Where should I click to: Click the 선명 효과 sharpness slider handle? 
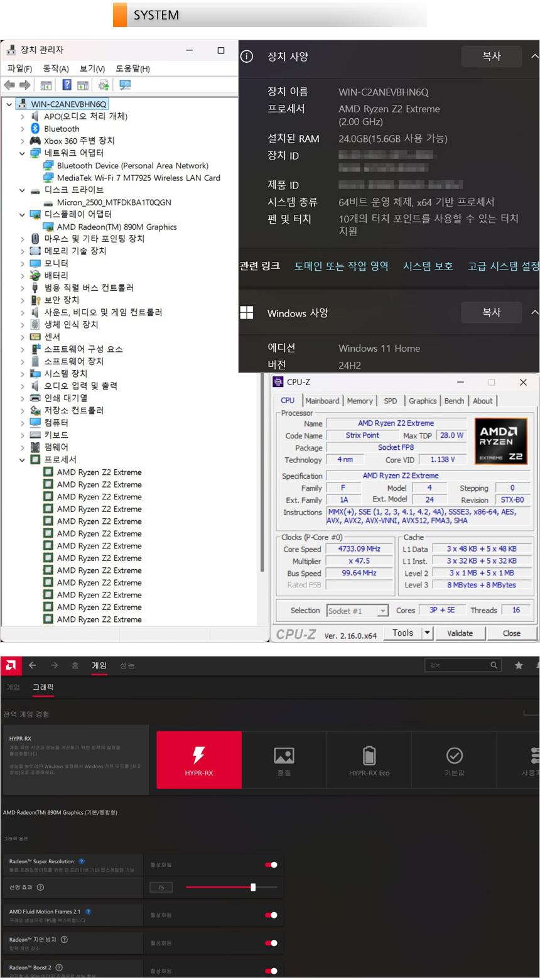point(253,887)
